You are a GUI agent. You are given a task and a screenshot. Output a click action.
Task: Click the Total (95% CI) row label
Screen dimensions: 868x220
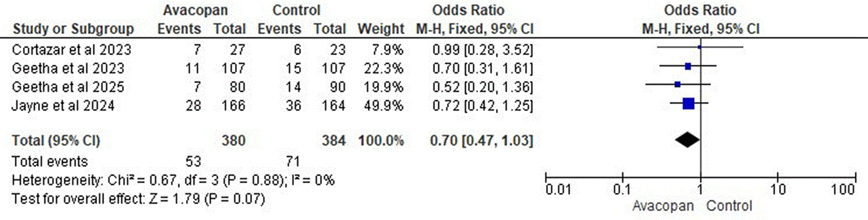pyautogui.click(x=56, y=140)
